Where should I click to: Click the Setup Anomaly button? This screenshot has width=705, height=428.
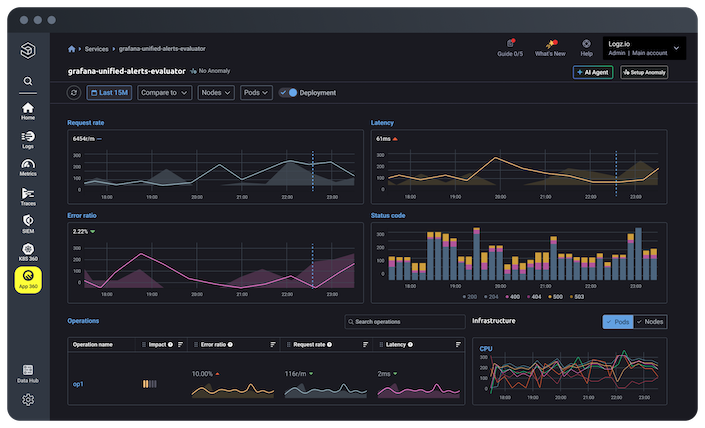pos(644,72)
